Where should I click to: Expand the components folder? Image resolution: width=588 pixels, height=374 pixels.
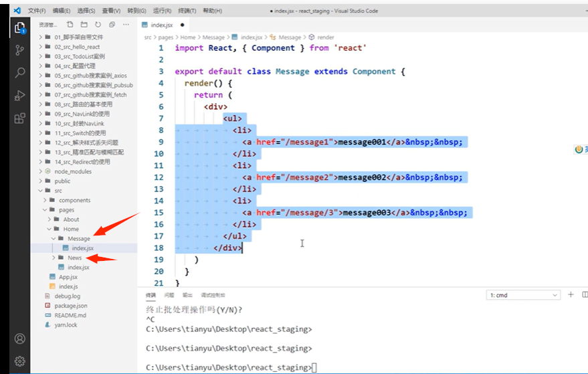coord(84,200)
